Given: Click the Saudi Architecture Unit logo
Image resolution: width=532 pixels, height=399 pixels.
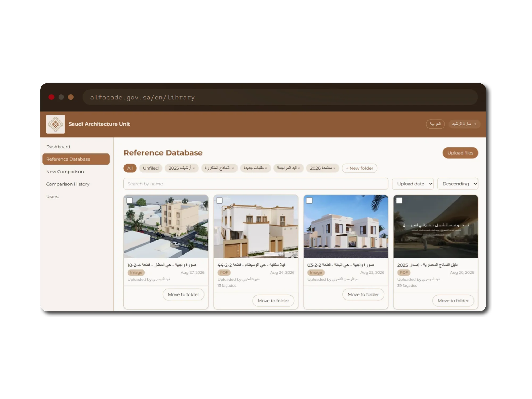Looking at the screenshot, I should click(x=55, y=124).
